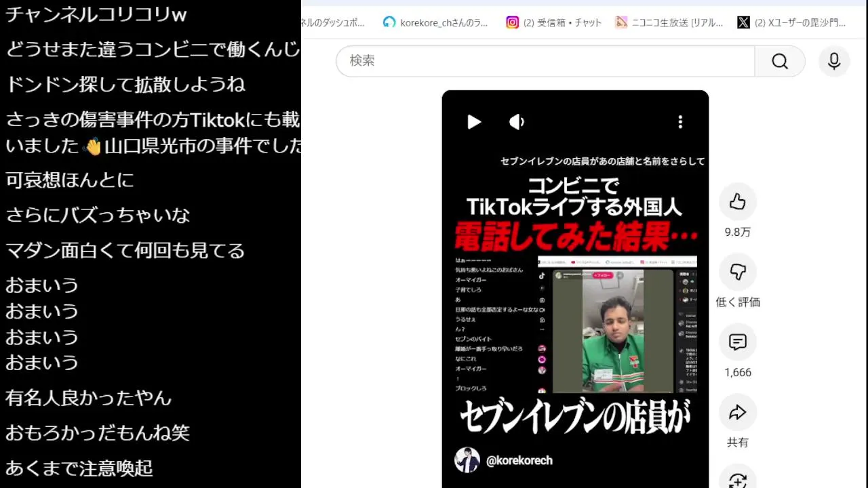Click chat comment さらにバズっちゃいな

[98, 215]
